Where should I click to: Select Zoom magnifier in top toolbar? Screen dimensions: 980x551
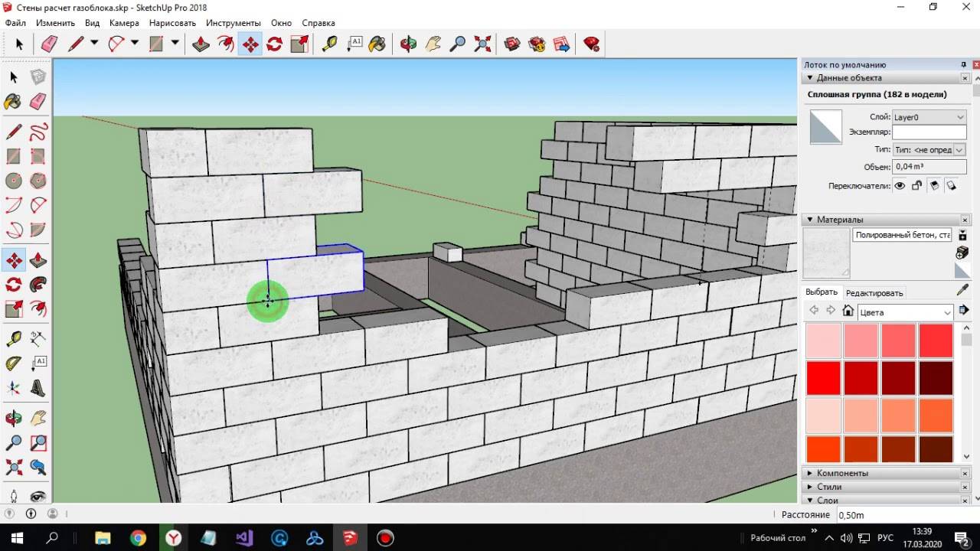pos(458,44)
